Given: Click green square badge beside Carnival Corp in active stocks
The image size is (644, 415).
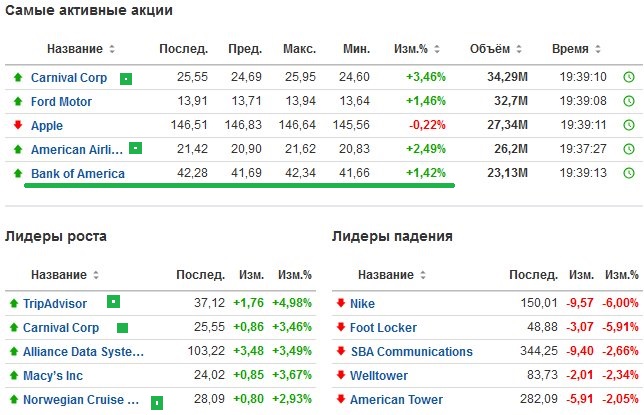Looking at the screenshot, I should [126, 78].
